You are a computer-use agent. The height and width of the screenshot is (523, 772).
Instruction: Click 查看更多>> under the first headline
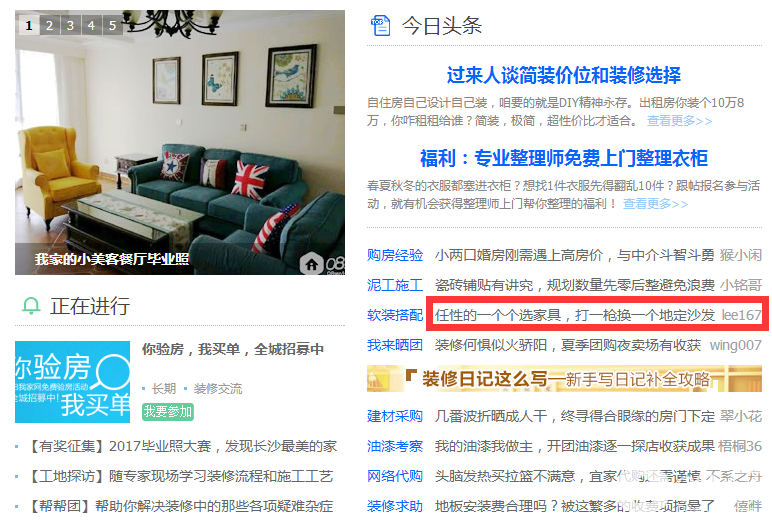(x=679, y=121)
